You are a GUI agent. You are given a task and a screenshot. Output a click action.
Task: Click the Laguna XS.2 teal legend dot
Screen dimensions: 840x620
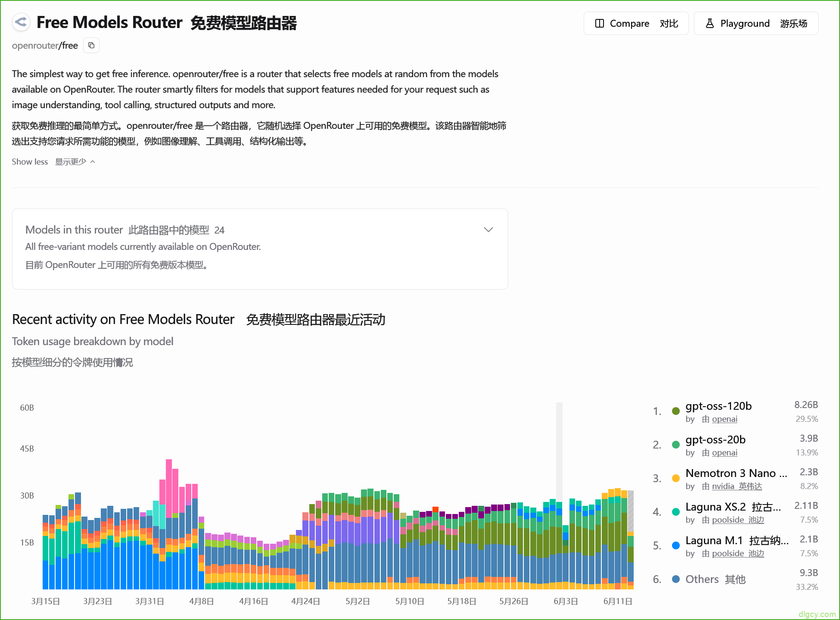(676, 512)
